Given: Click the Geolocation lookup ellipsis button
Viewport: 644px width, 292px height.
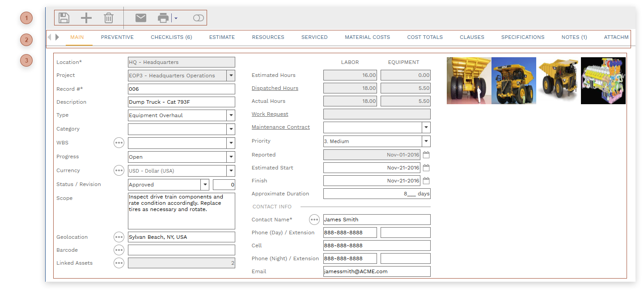Looking at the screenshot, I should (x=119, y=237).
